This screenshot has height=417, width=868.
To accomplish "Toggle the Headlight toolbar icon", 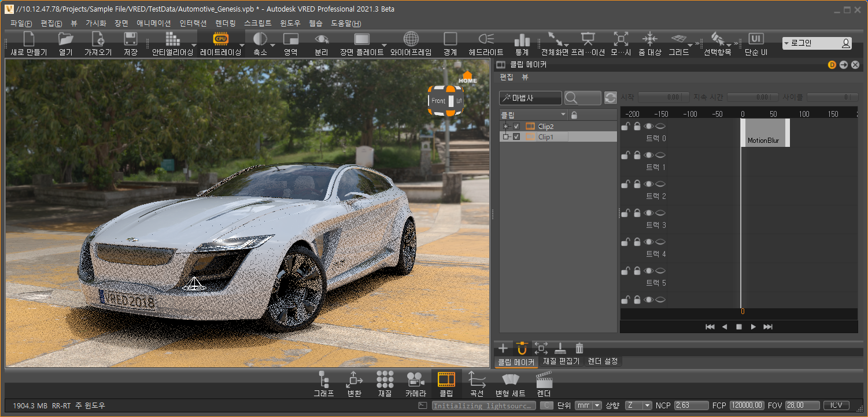I will coord(486,39).
